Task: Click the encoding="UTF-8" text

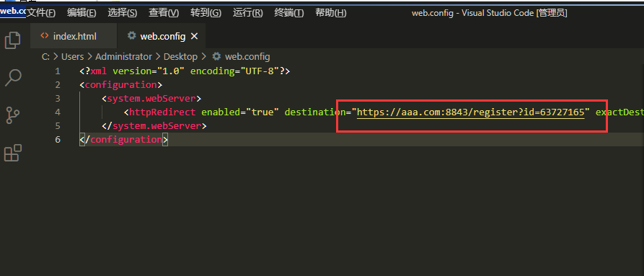Action: pos(235,71)
